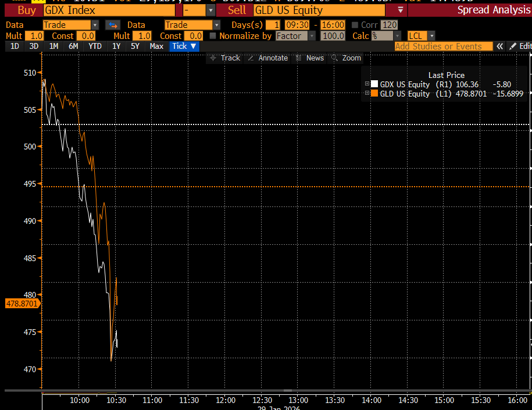Click the orange GLD legend color swatch
532x410 pixels.
374,93
